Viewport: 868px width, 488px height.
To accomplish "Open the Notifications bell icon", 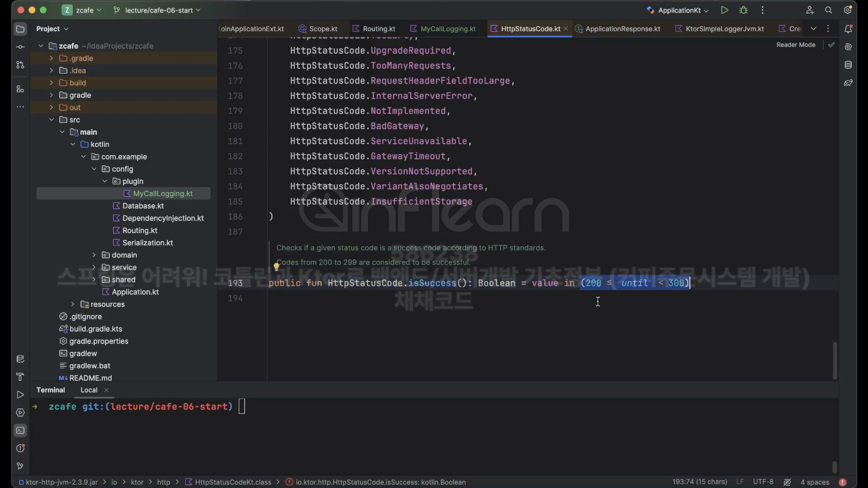I will pyautogui.click(x=848, y=29).
